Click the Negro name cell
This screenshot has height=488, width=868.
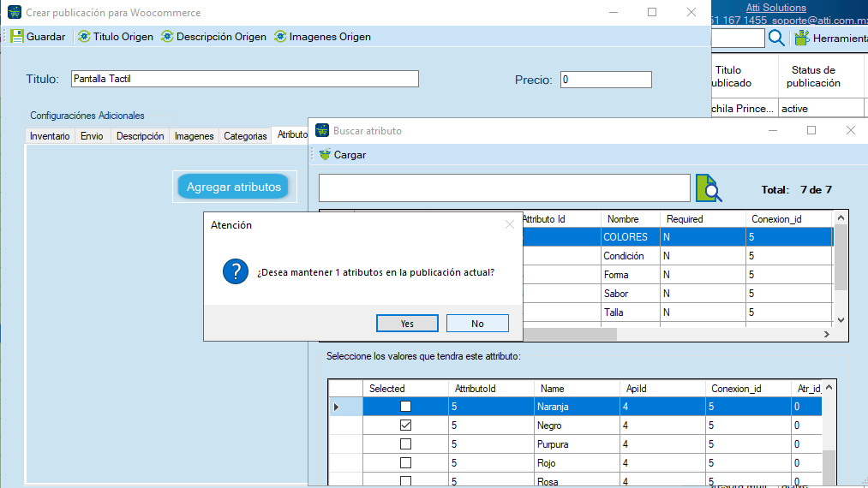click(577, 426)
